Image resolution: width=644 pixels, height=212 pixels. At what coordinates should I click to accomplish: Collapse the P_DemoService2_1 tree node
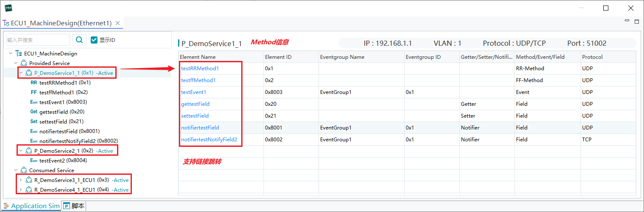(x=21, y=151)
